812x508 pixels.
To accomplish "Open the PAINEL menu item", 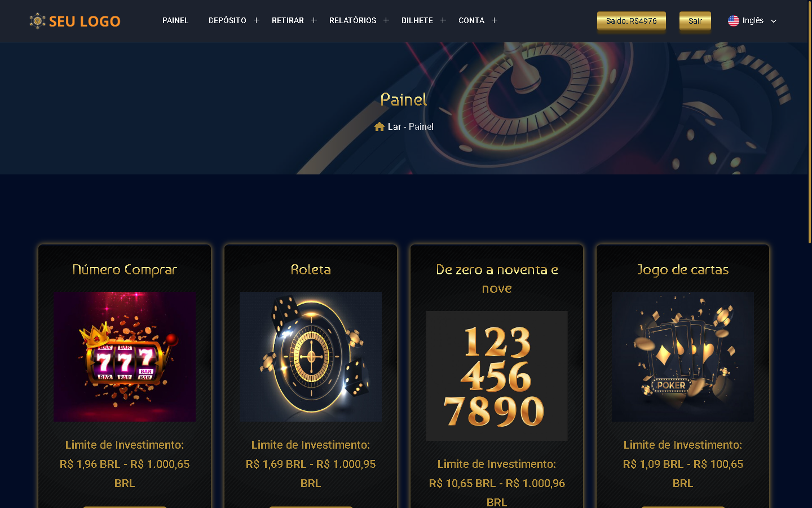I will [175, 20].
